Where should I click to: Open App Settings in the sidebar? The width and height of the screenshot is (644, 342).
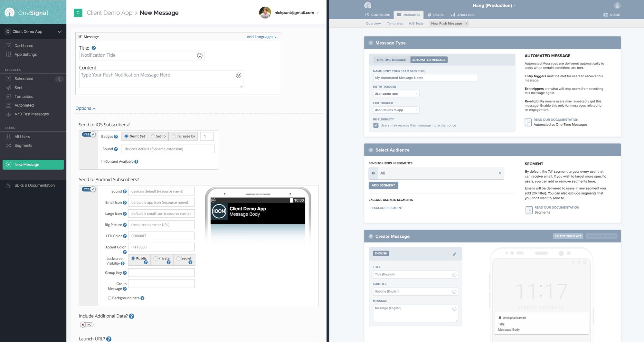coord(25,54)
